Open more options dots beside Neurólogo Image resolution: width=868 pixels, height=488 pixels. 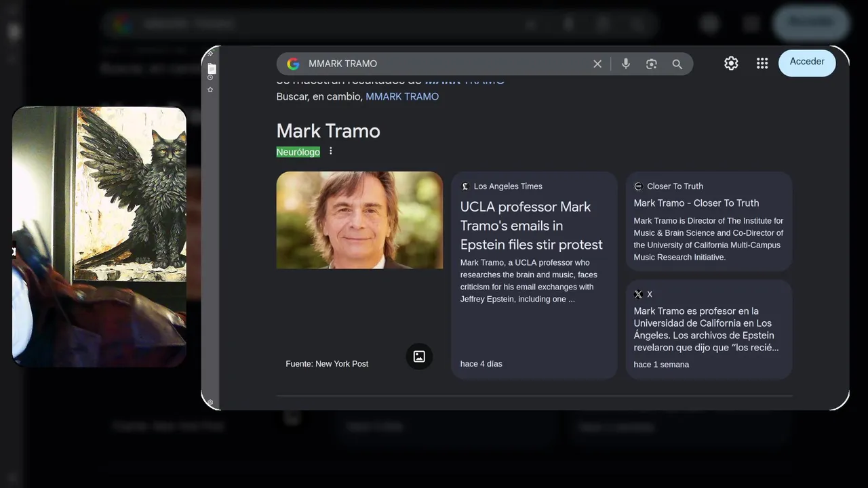(331, 151)
